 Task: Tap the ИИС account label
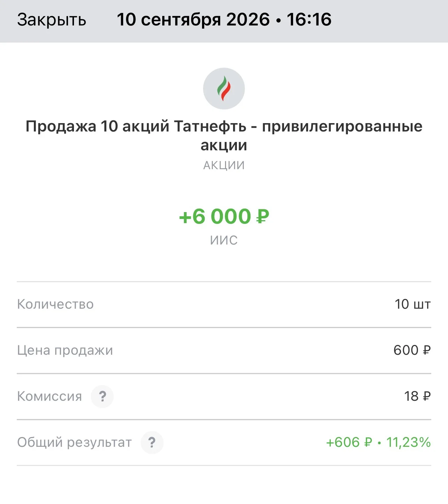(x=224, y=240)
